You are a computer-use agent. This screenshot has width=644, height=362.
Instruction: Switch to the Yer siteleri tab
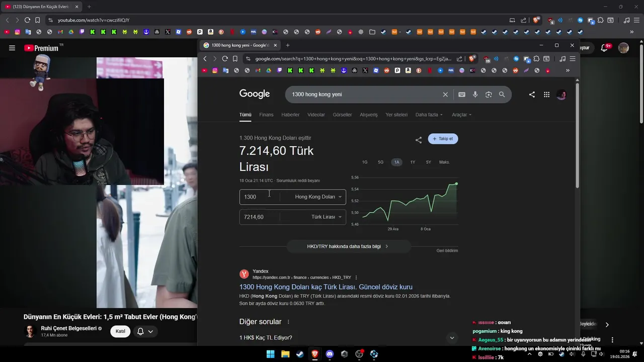point(396,115)
